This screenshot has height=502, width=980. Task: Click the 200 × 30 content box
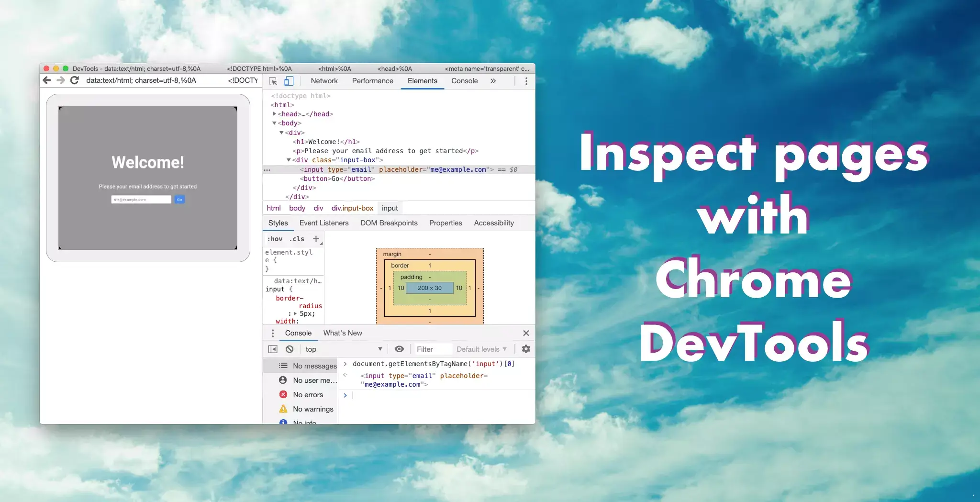430,288
